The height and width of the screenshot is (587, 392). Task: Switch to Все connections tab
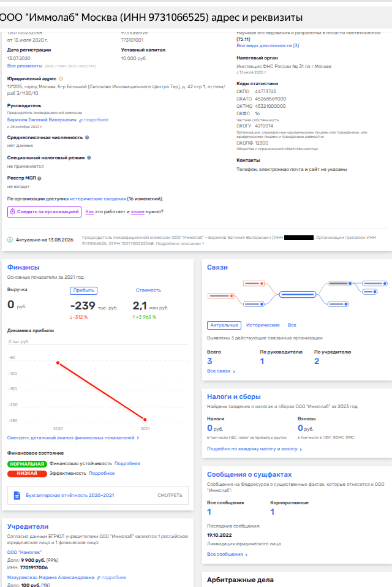[292, 325]
